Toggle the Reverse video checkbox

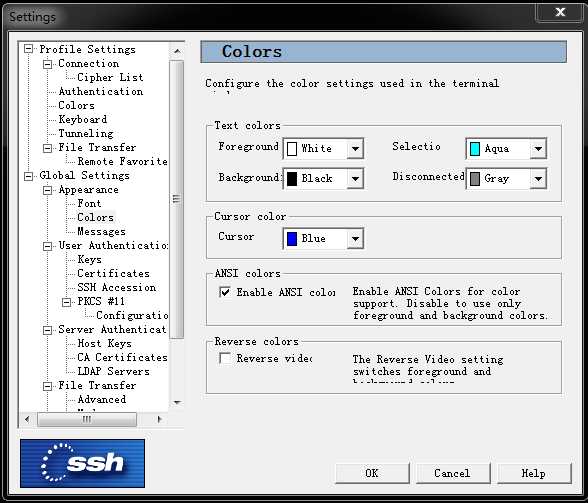click(x=225, y=358)
